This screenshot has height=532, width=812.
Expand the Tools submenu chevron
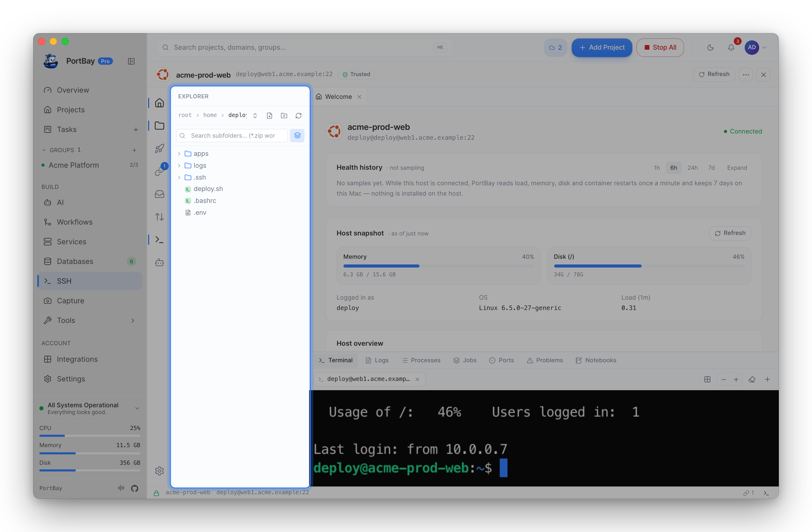133,321
